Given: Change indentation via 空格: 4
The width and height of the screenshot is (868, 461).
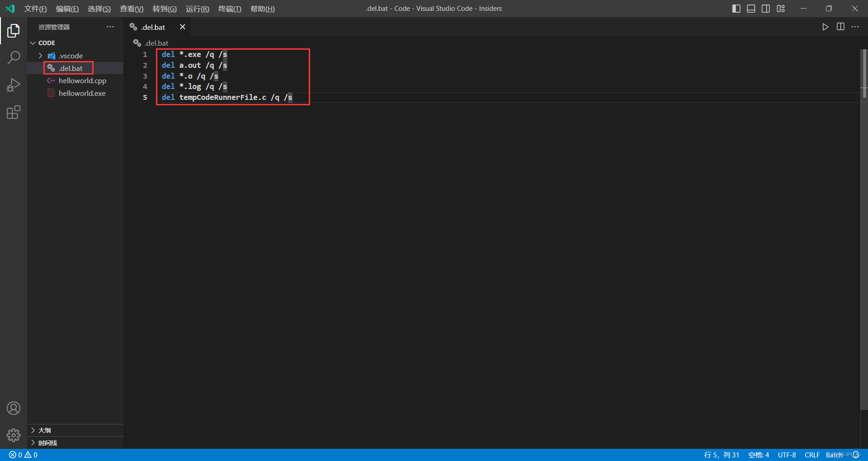Looking at the screenshot, I should coord(759,455).
